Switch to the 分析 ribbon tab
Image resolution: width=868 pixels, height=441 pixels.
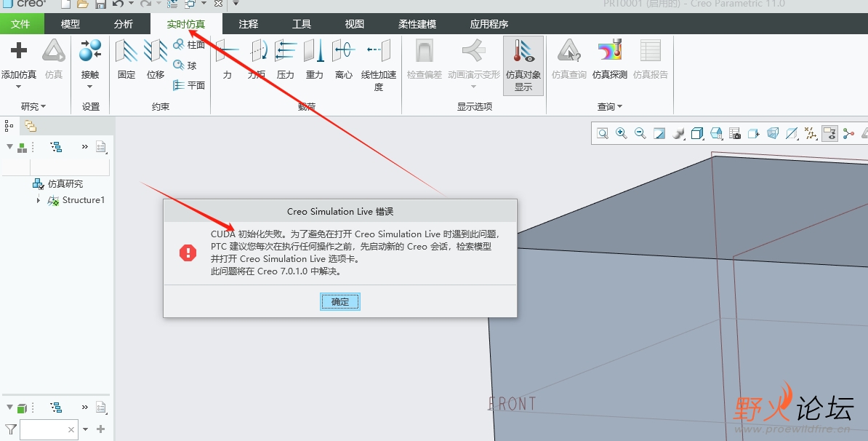(124, 24)
